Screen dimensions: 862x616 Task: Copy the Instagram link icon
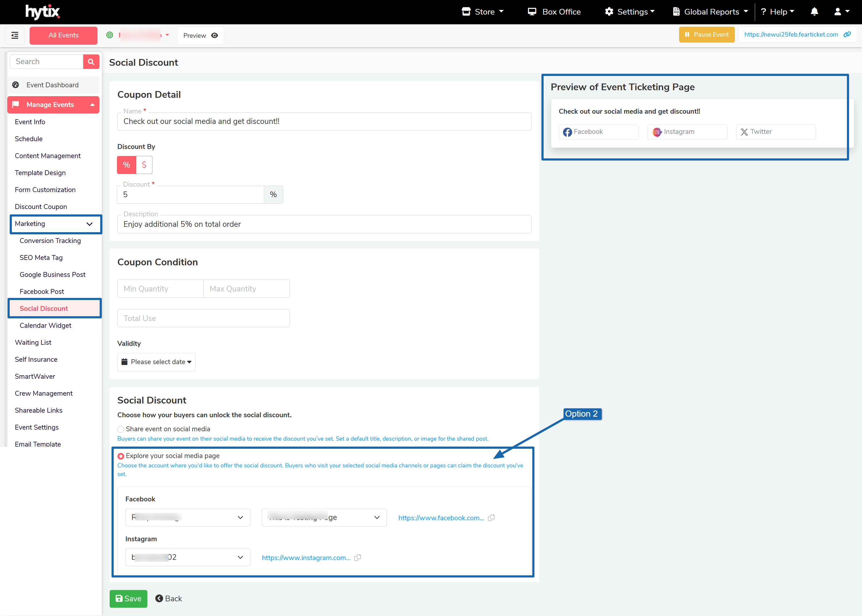pos(358,558)
